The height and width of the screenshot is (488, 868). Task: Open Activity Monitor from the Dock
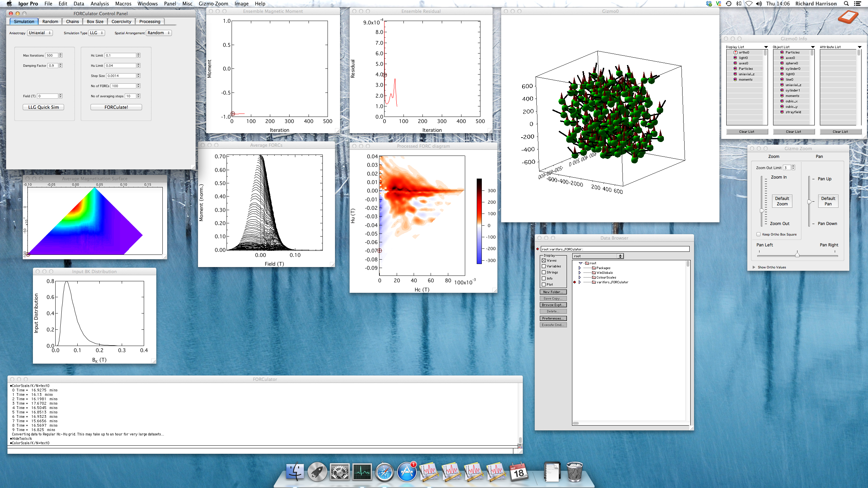[x=362, y=472]
